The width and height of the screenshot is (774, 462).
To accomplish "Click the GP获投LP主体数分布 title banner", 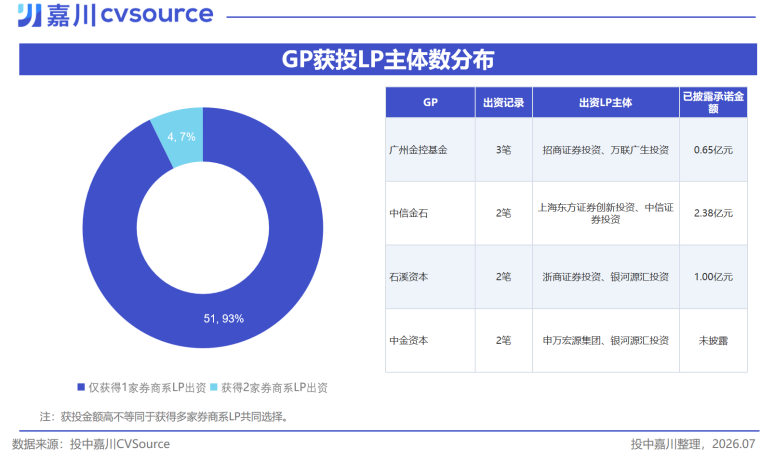I will point(388,59).
